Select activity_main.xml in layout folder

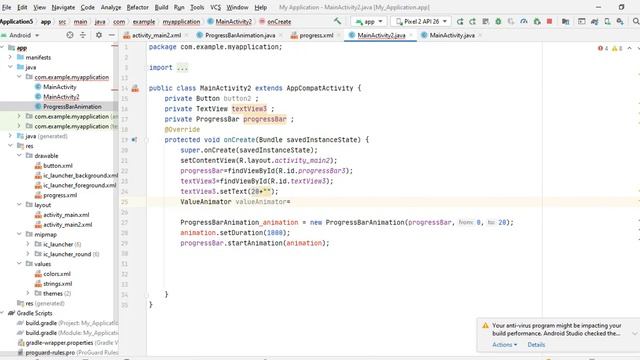click(66, 215)
